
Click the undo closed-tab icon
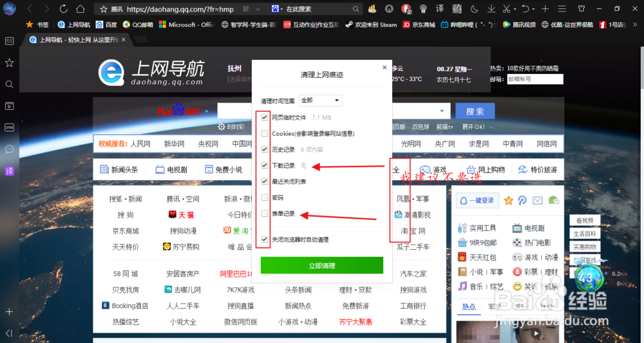(526, 8)
